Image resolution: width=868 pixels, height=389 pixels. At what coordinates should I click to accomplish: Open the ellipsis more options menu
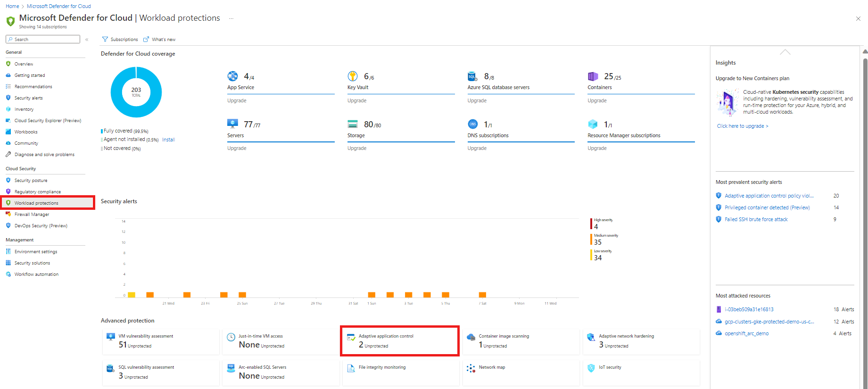click(231, 18)
